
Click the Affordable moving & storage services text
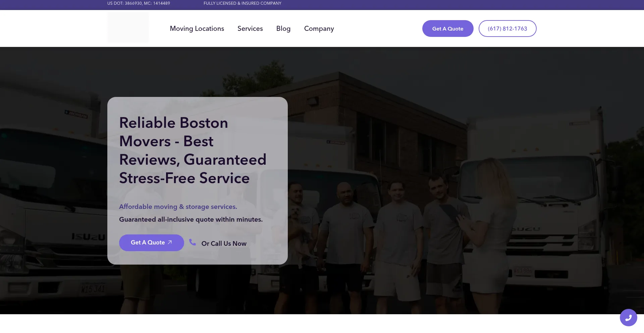[x=178, y=207]
